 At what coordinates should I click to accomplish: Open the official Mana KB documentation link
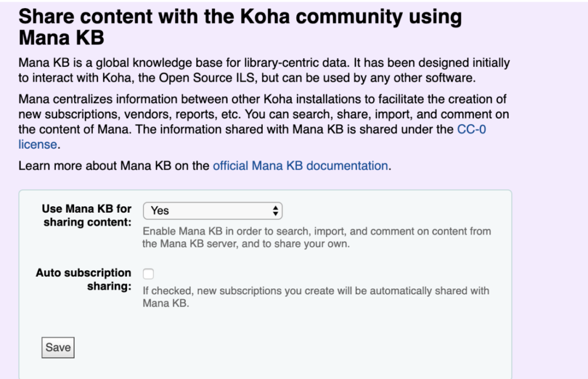300,166
